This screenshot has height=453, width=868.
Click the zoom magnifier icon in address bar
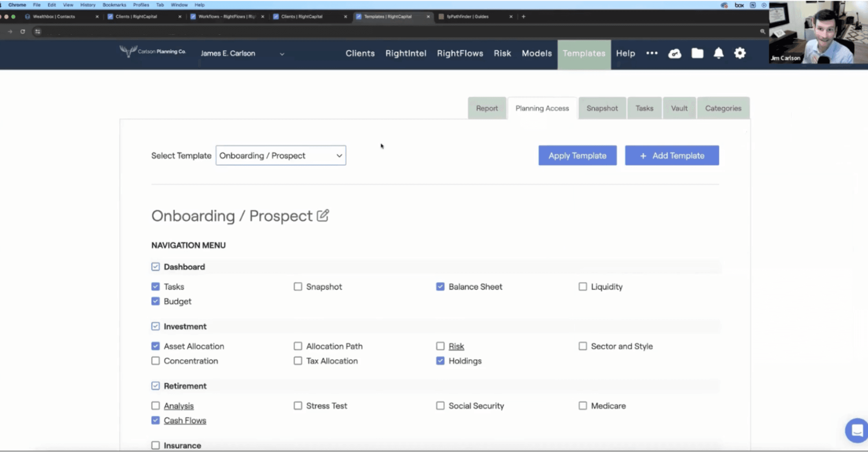pyautogui.click(x=763, y=31)
